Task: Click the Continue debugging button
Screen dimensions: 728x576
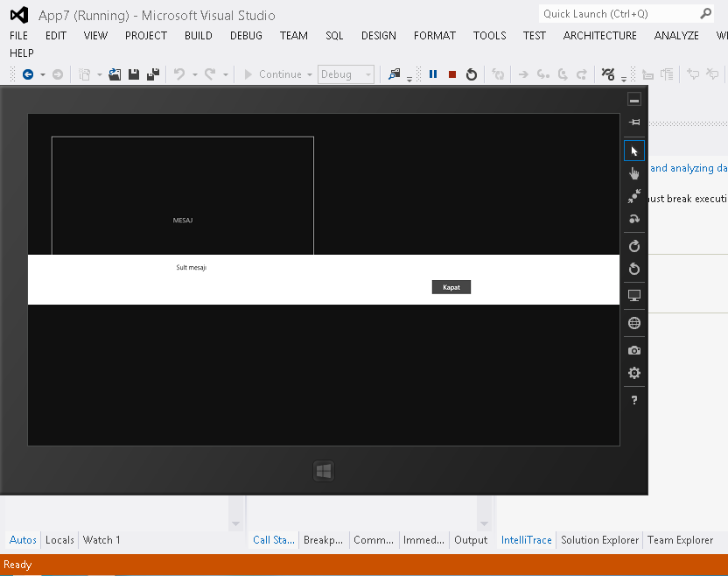Action: coord(273,74)
